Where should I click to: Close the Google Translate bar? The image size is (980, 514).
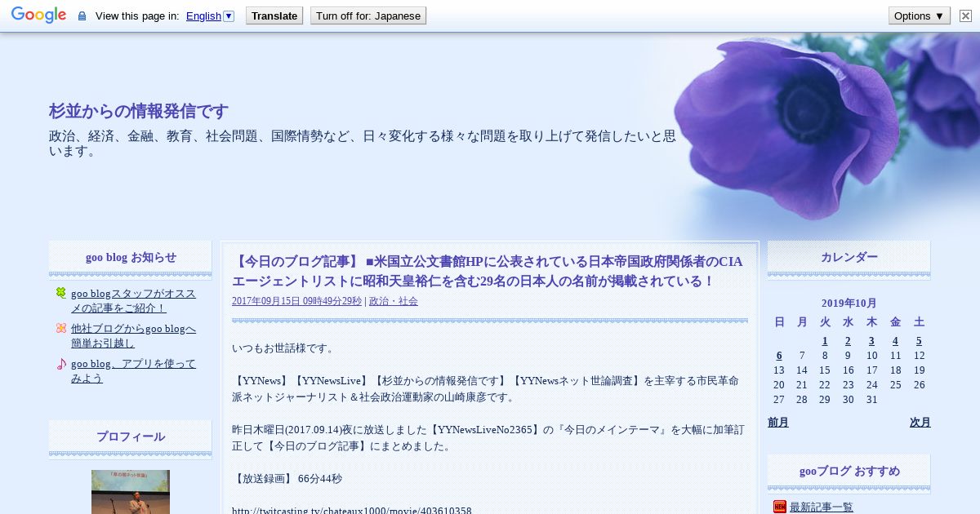pyautogui.click(x=965, y=16)
